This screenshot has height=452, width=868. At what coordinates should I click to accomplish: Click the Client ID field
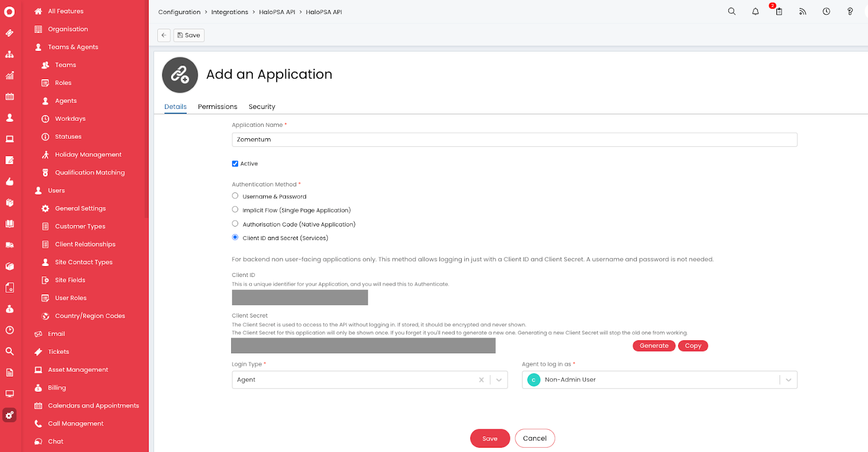(300, 298)
